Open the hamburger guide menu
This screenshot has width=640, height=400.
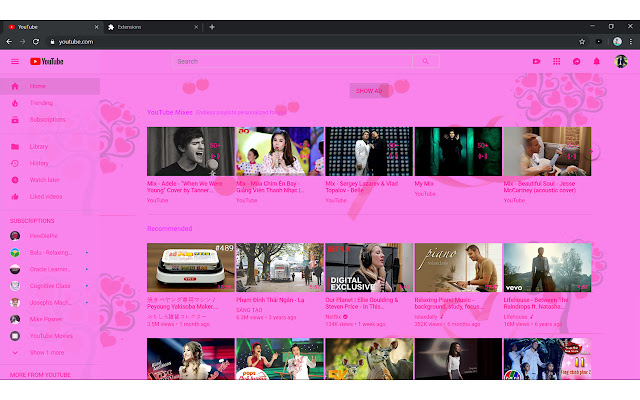point(15,61)
